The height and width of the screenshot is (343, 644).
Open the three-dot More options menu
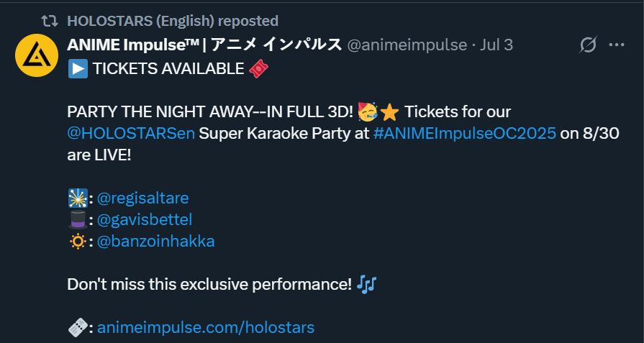[x=617, y=45]
